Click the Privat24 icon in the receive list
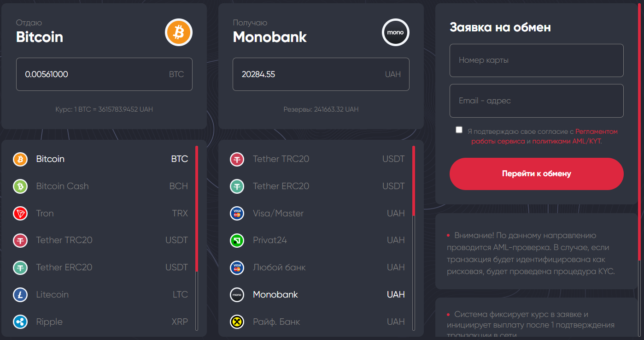The width and height of the screenshot is (644, 340). [x=237, y=240]
